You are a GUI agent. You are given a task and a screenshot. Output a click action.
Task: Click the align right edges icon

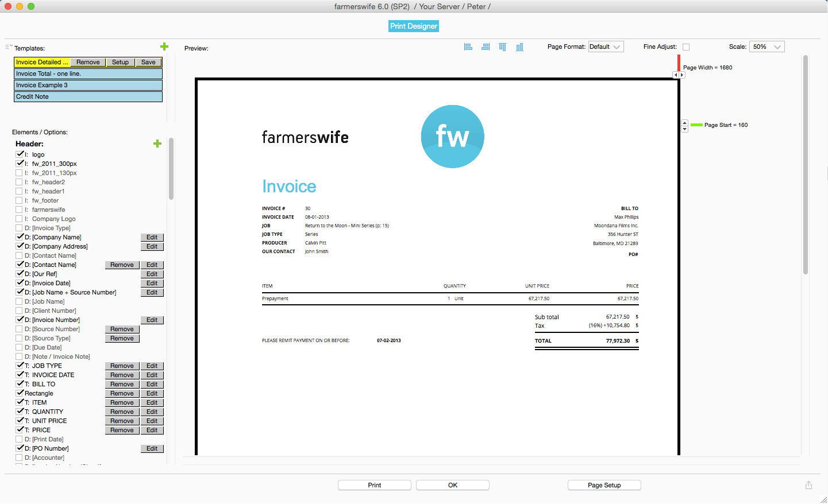click(486, 47)
